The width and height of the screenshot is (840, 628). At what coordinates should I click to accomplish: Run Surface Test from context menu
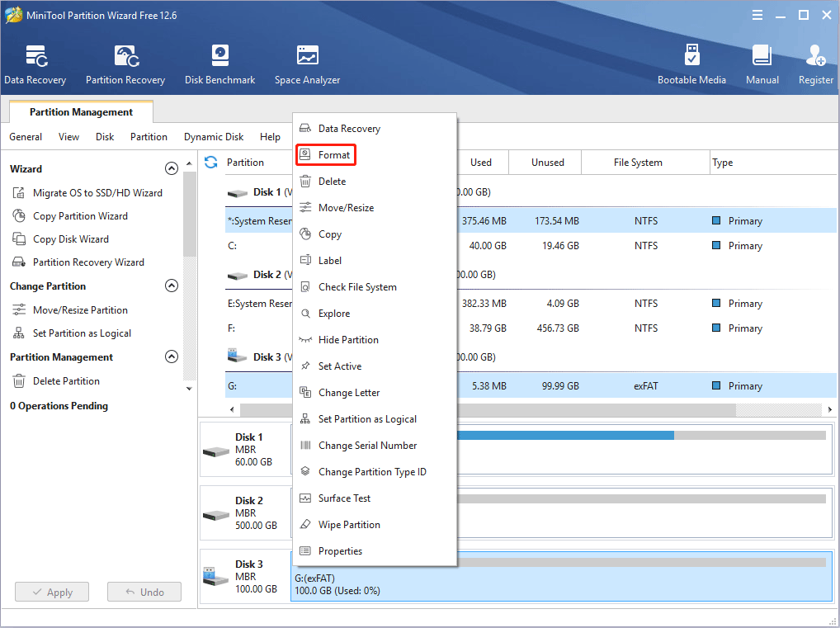[375, 498]
